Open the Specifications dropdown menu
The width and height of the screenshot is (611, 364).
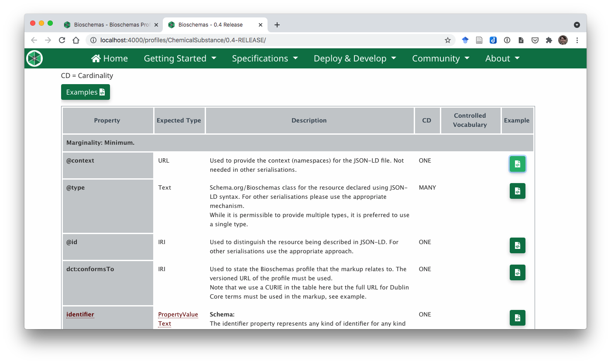(265, 58)
